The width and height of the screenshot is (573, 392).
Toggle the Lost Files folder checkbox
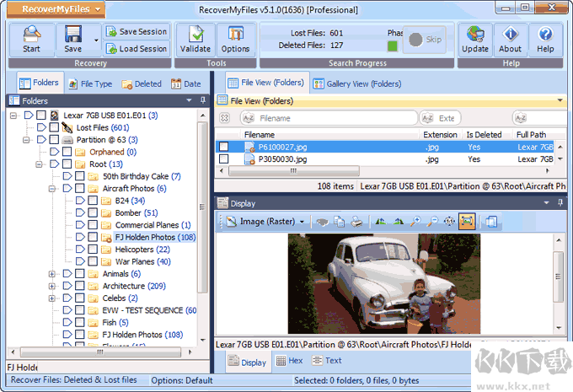[x=54, y=127]
